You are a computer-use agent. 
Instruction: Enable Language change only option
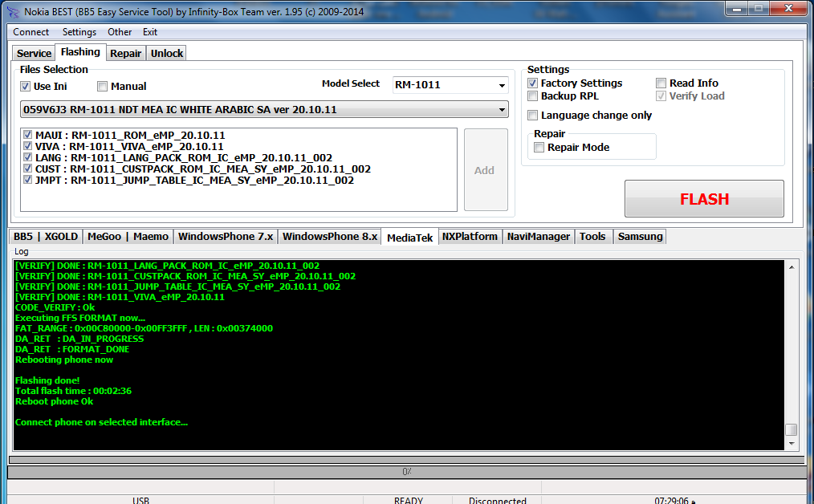click(x=532, y=116)
